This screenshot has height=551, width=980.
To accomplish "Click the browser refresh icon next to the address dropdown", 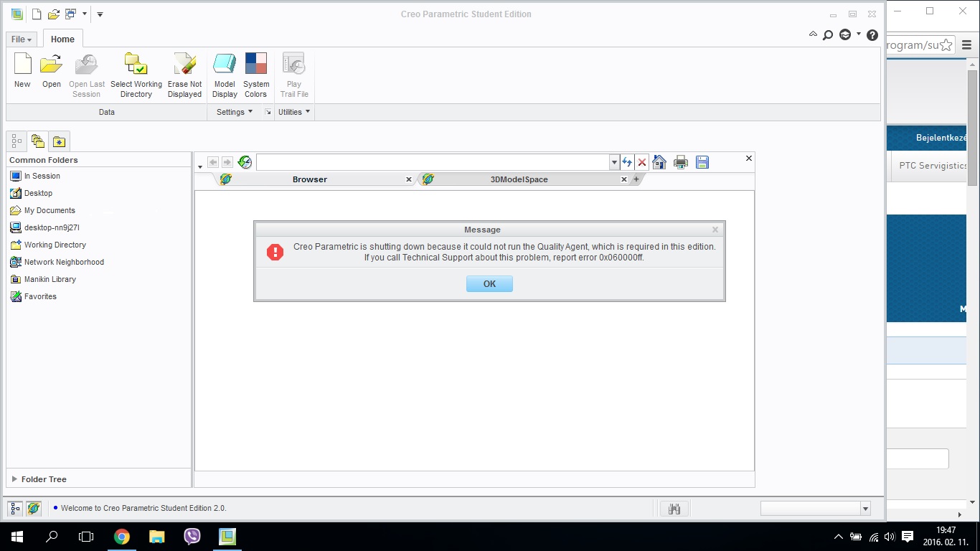I will (x=627, y=162).
